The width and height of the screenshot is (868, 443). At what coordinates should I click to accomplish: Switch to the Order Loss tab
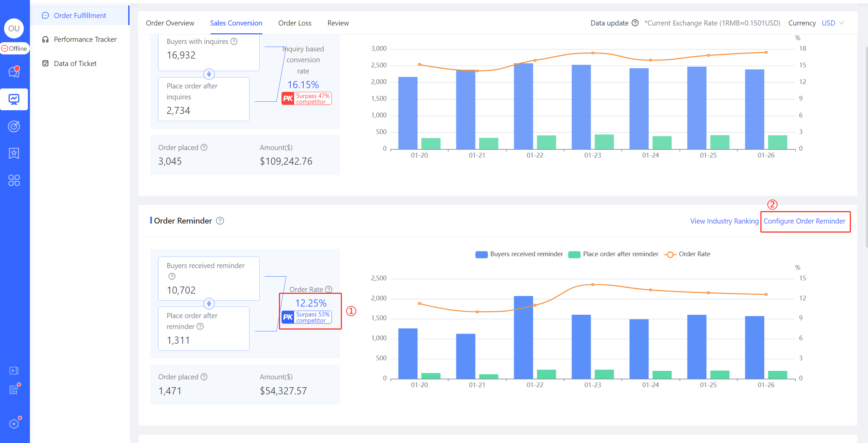[x=295, y=23]
